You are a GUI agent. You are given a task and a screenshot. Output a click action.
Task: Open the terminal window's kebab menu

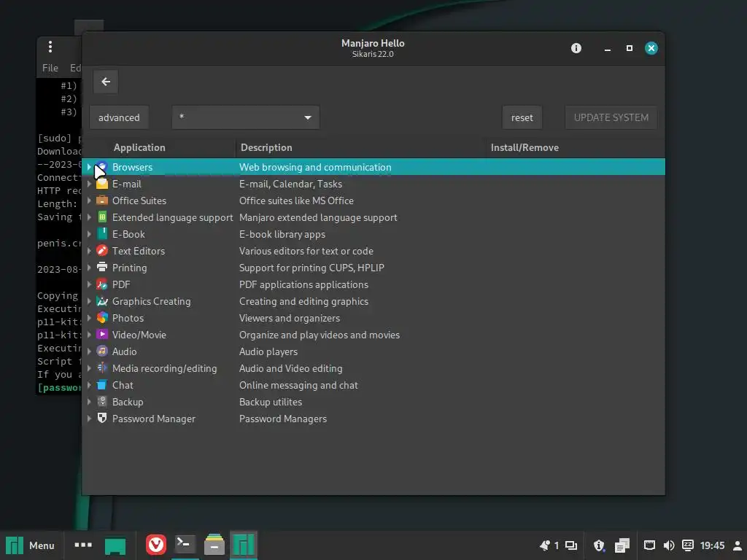tap(50, 47)
